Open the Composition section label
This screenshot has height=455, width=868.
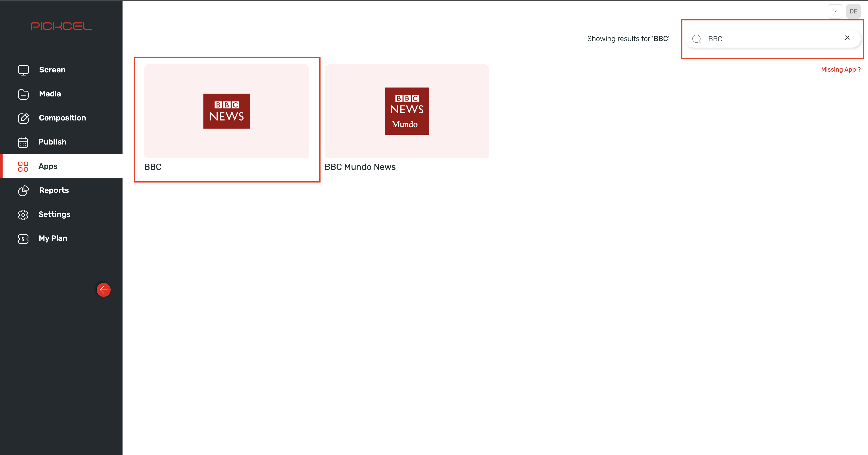(x=62, y=118)
